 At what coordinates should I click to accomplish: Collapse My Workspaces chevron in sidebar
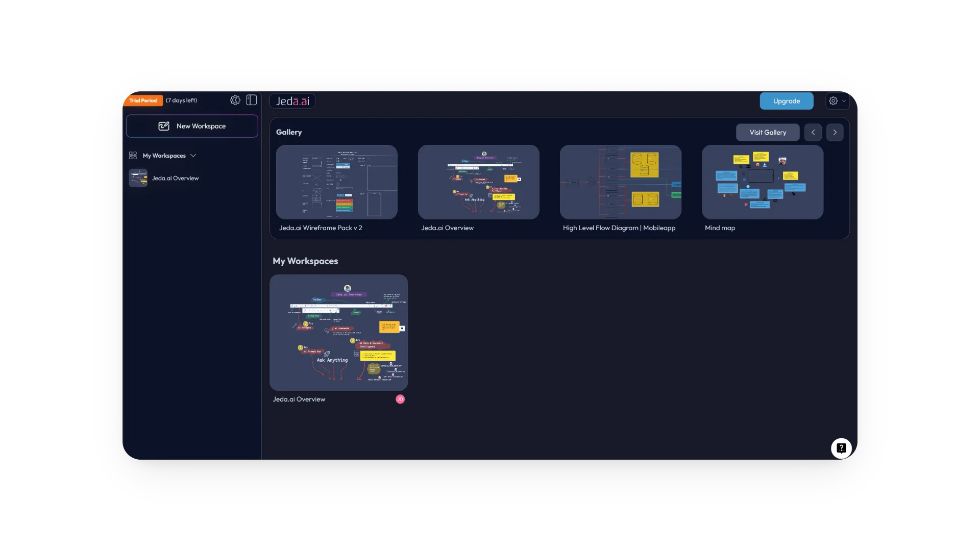point(193,156)
